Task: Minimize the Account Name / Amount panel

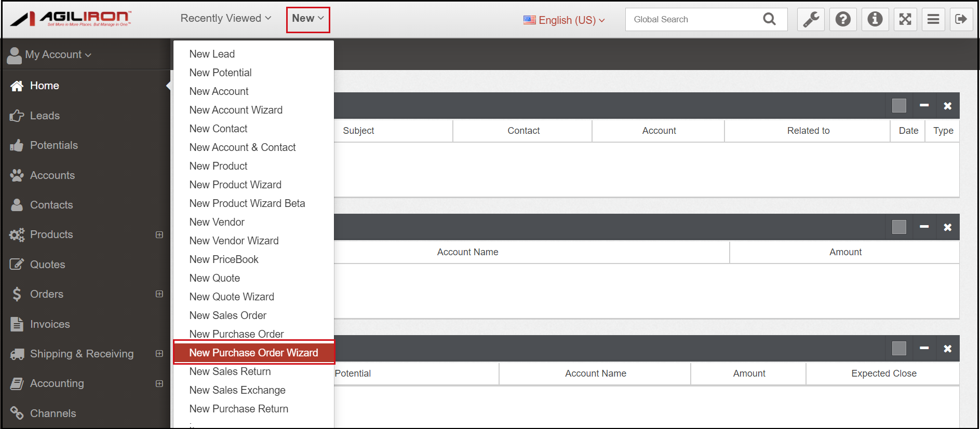Action: click(x=924, y=227)
